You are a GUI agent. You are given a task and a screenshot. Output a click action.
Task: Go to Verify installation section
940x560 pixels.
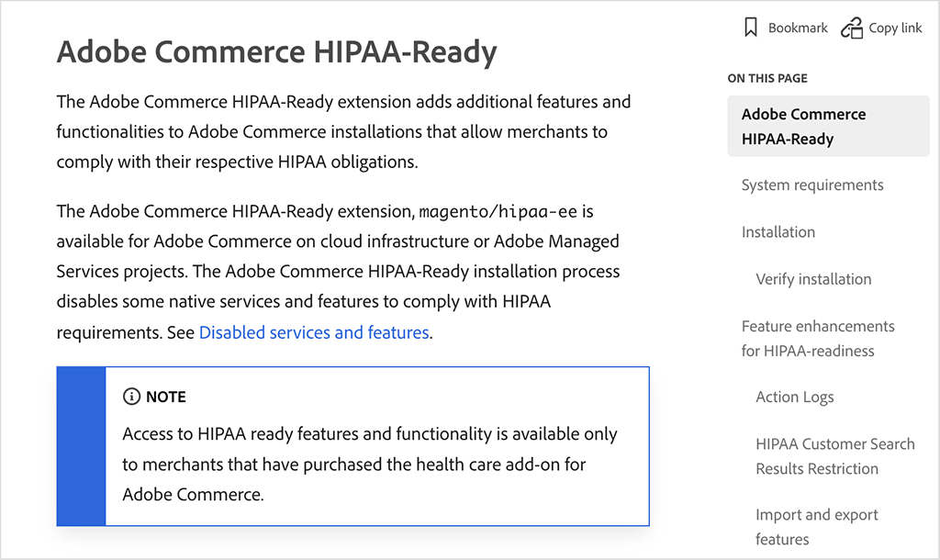point(813,279)
